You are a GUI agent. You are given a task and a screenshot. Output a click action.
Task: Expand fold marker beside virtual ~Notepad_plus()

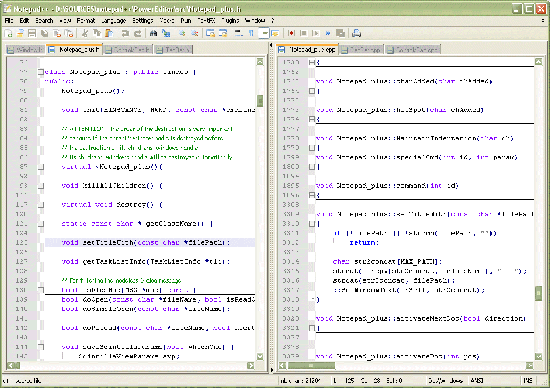[41, 167]
